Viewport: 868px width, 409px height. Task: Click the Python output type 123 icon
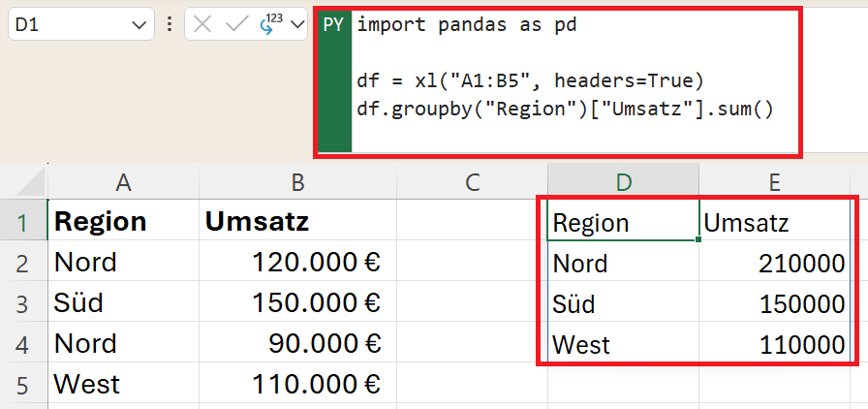coord(269,25)
